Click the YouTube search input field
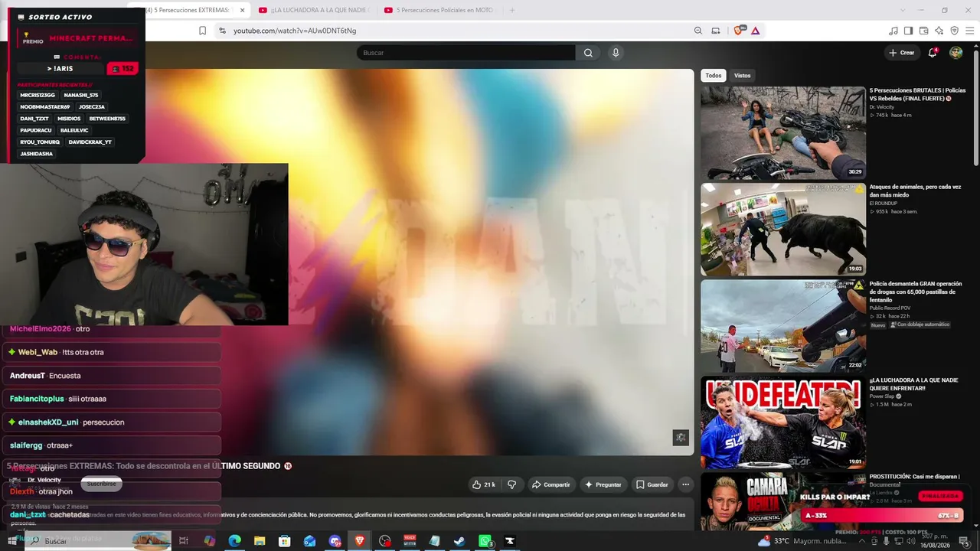The width and height of the screenshot is (980, 551). (465, 53)
